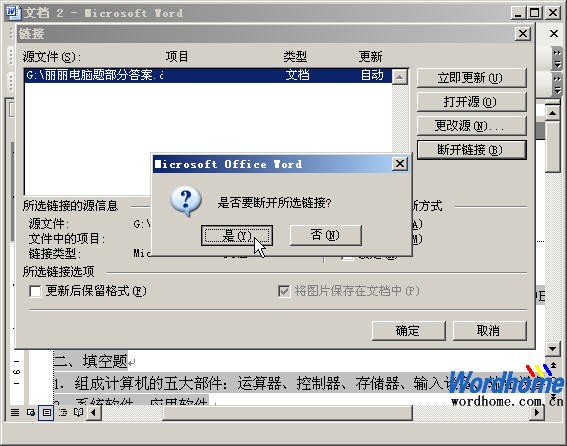The width and height of the screenshot is (567, 446).
Task: Click the 断开链接(B) button
Action: [x=472, y=150]
